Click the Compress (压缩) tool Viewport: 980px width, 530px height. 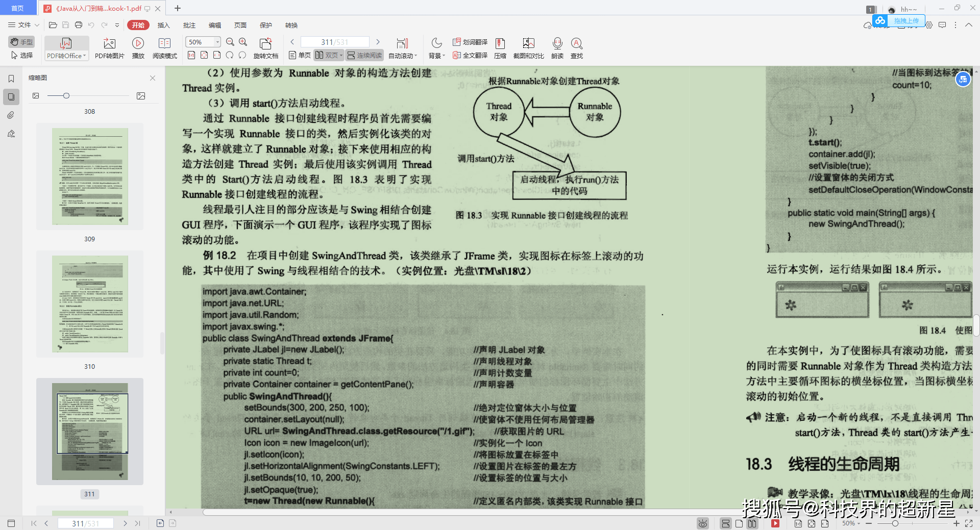[x=500, y=48]
